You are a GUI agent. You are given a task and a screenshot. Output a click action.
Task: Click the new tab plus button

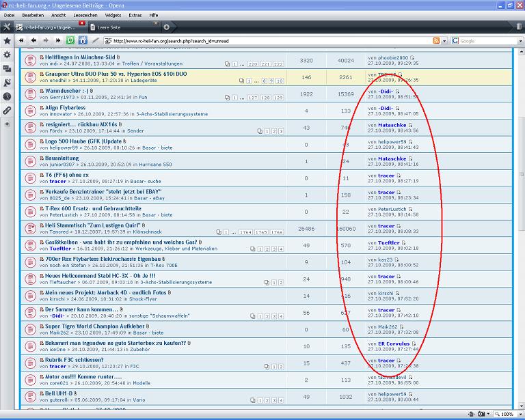[167, 27]
